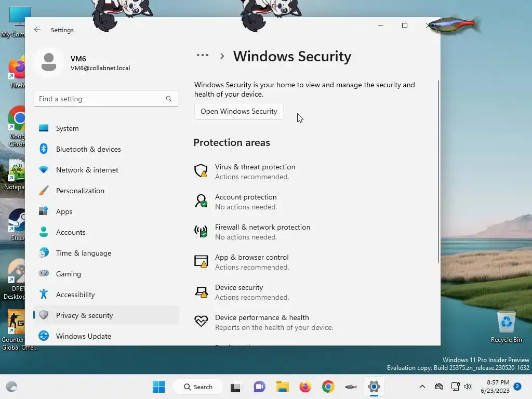Click the taskbar Search box
This screenshot has width=532, height=399.
tap(198, 387)
